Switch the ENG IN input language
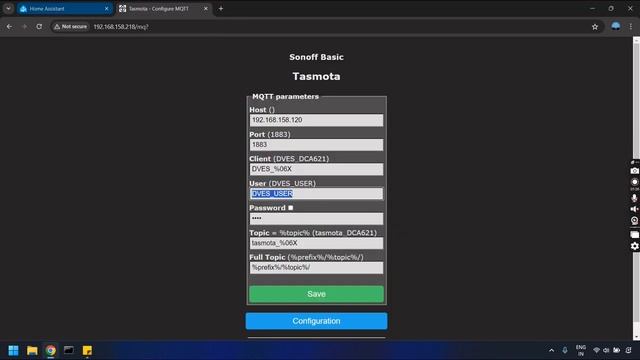640x360 pixels. click(x=581, y=350)
